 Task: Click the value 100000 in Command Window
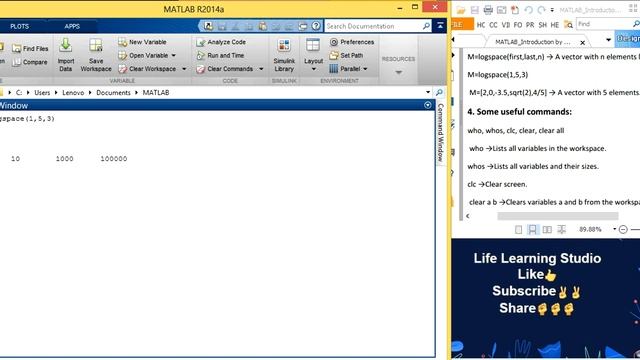tap(114, 159)
